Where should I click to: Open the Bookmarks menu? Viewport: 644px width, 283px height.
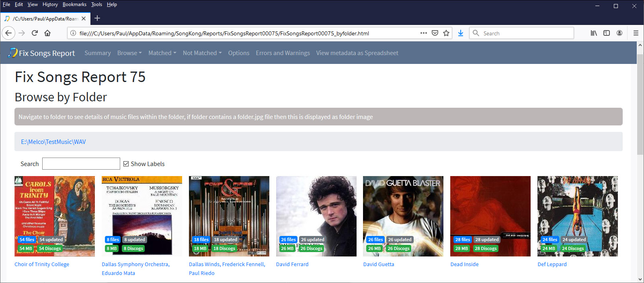(x=74, y=4)
